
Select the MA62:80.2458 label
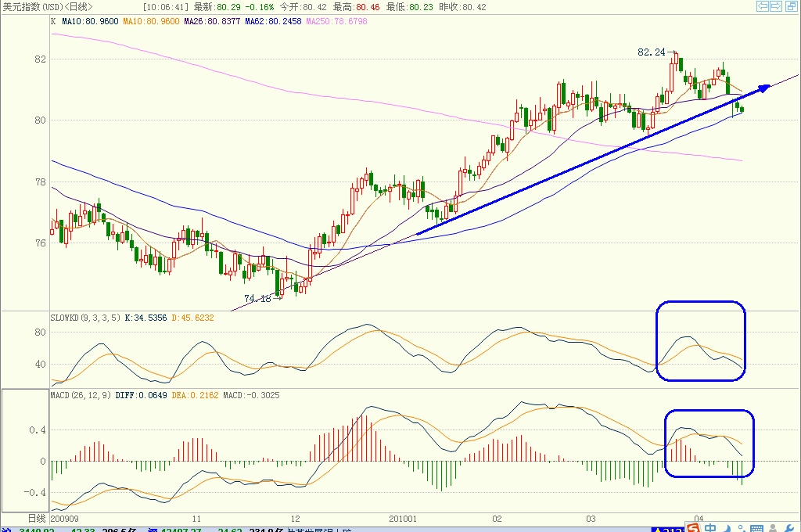(273, 21)
